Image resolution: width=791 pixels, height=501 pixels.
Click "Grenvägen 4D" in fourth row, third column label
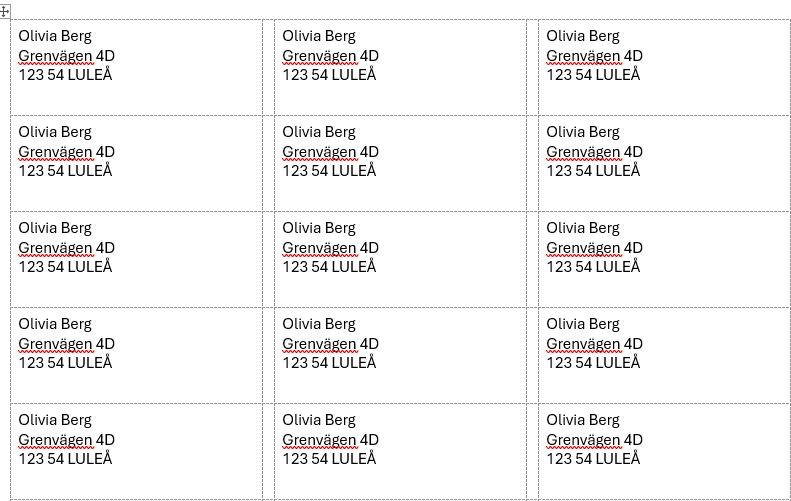(x=594, y=344)
